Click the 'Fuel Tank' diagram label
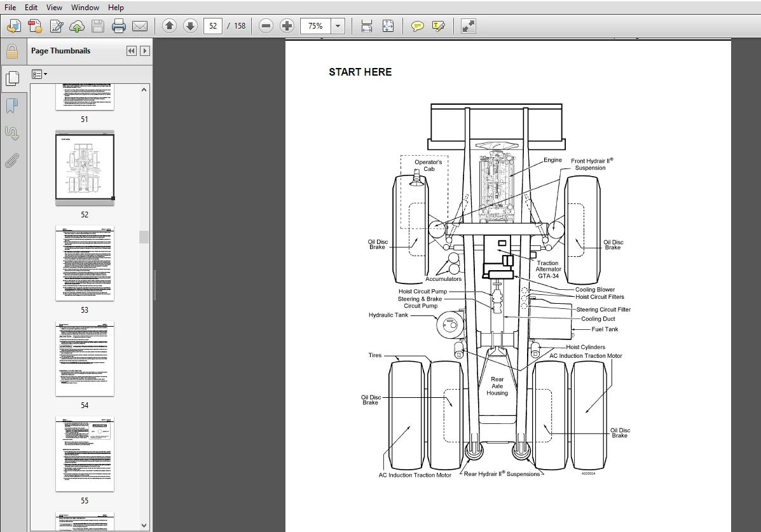Screen dimensions: 761x532 605,329
